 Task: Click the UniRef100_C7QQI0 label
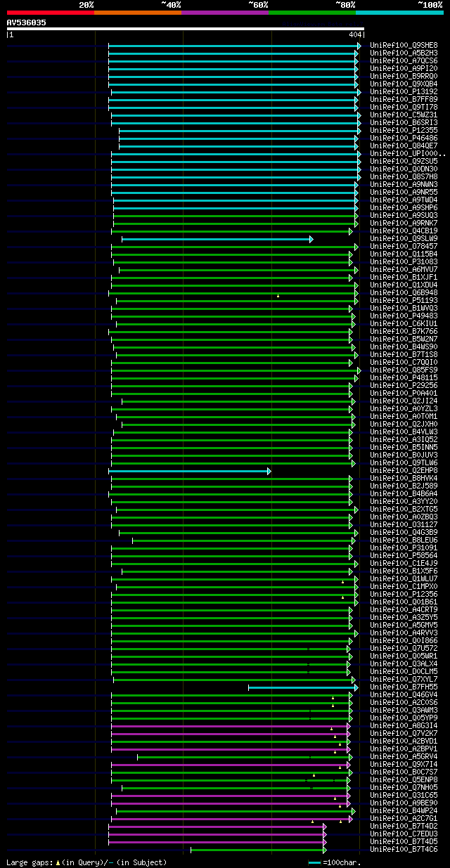coord(404,362)
